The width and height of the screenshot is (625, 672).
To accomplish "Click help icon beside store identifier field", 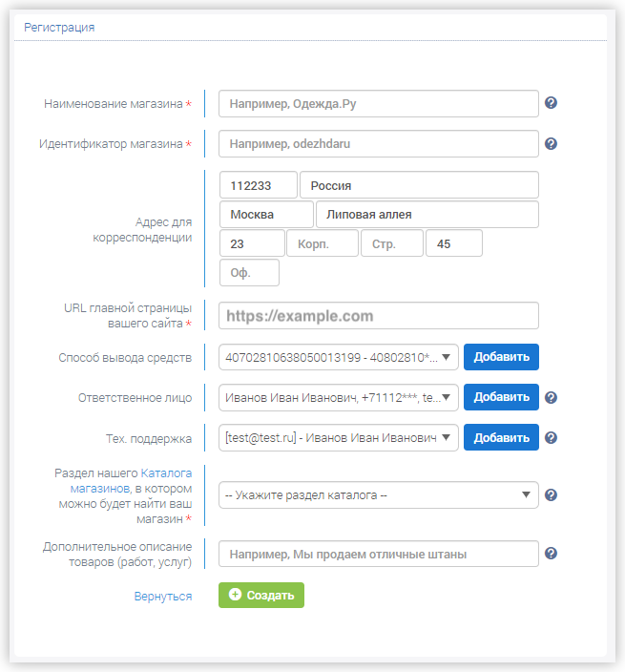I will (551, 143).
